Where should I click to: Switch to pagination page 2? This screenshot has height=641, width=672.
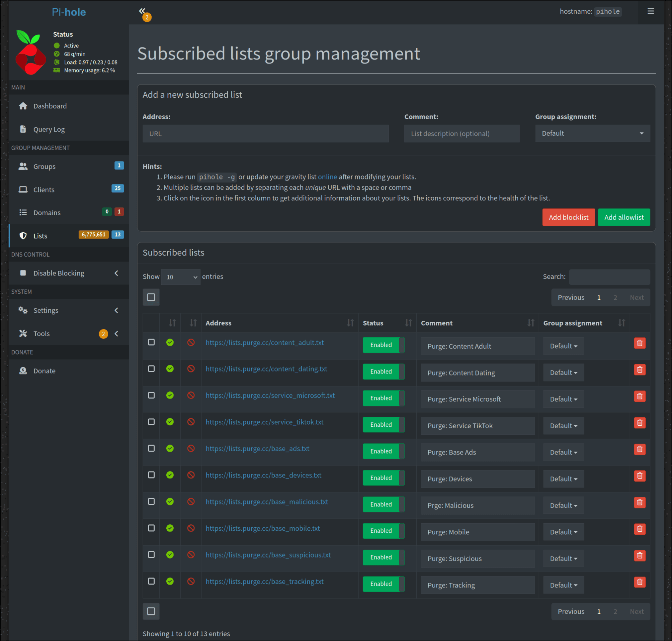[x=615, y=297]
